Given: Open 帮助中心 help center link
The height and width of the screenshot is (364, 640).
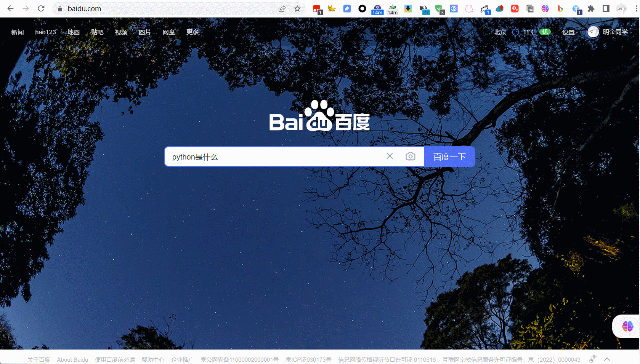Looking at the screenshot, I should tap(153, 359).
